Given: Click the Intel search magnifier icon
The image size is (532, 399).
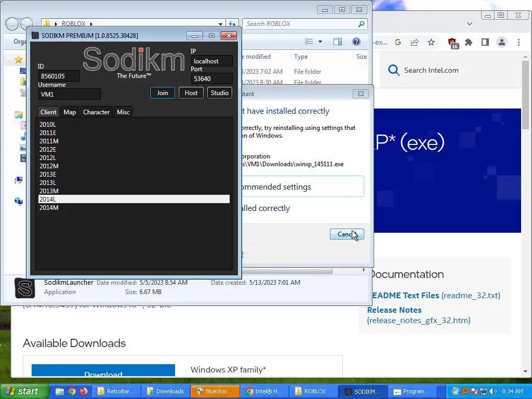Looking at the screenshot, I should [x=394, y=70].
